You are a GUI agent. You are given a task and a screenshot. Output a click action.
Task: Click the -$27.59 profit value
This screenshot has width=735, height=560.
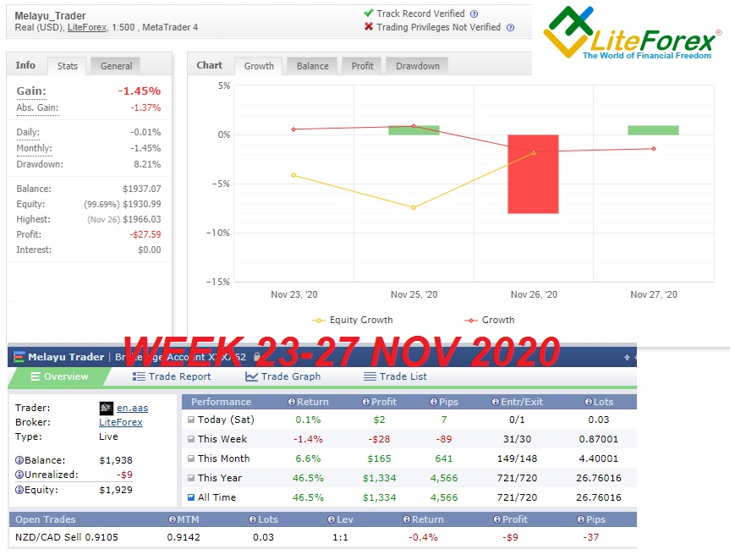tap(145, 234)
